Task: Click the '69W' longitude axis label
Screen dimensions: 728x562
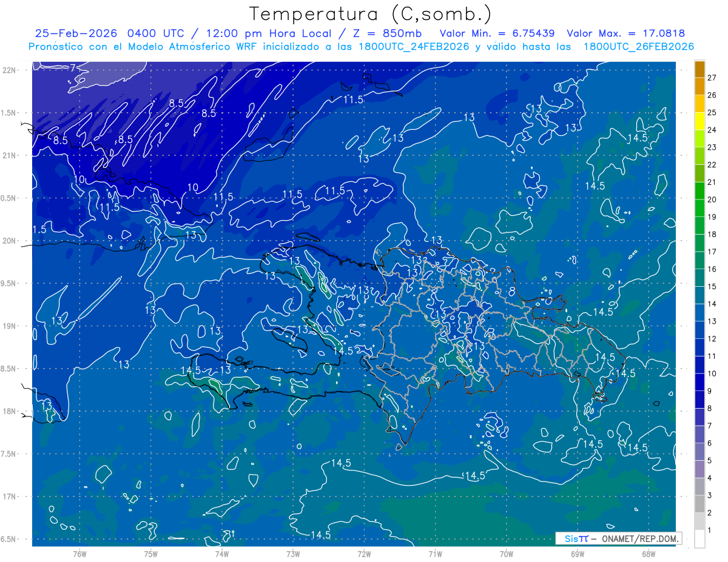Action: (578, 554)
